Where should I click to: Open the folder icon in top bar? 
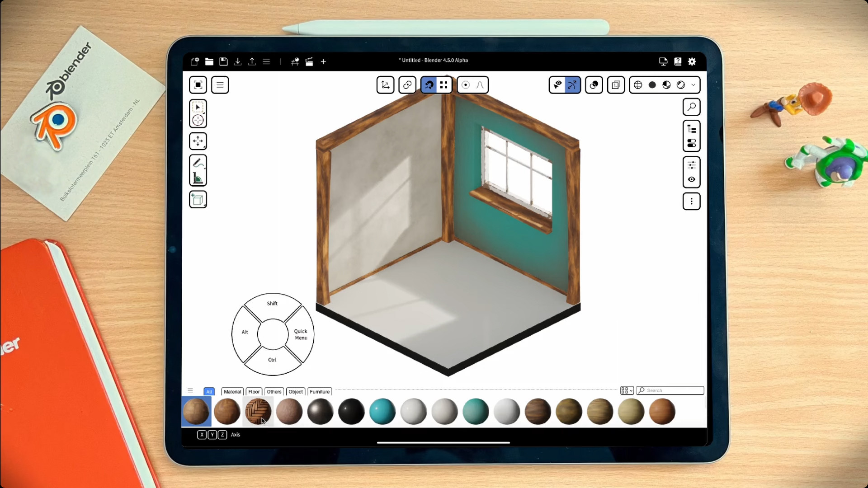209,61
